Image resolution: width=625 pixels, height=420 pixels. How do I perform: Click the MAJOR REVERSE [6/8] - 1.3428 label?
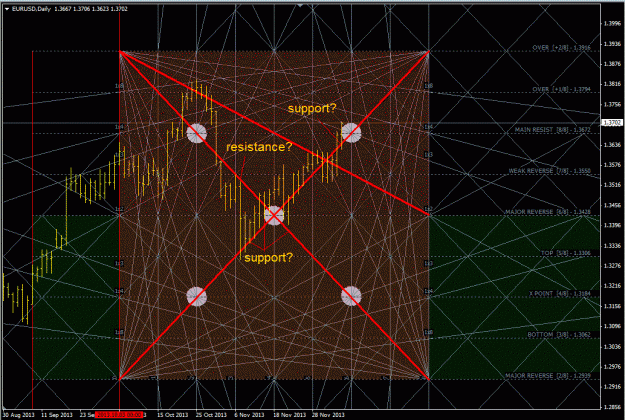click(548, 212)
